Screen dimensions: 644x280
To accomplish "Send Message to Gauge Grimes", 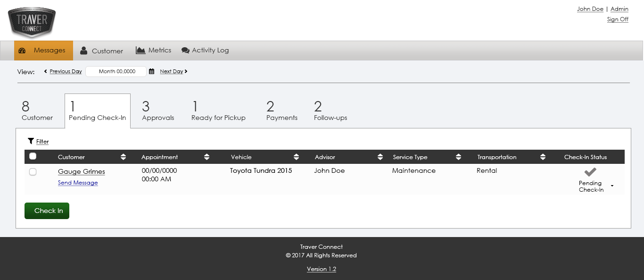I will coord(78,183).
